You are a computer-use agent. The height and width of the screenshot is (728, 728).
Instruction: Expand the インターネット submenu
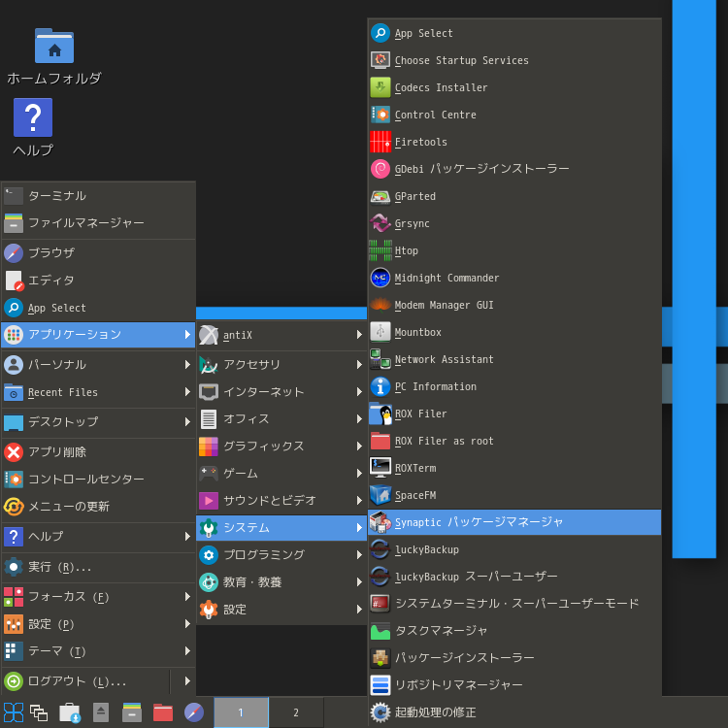(x=281, y=392)
